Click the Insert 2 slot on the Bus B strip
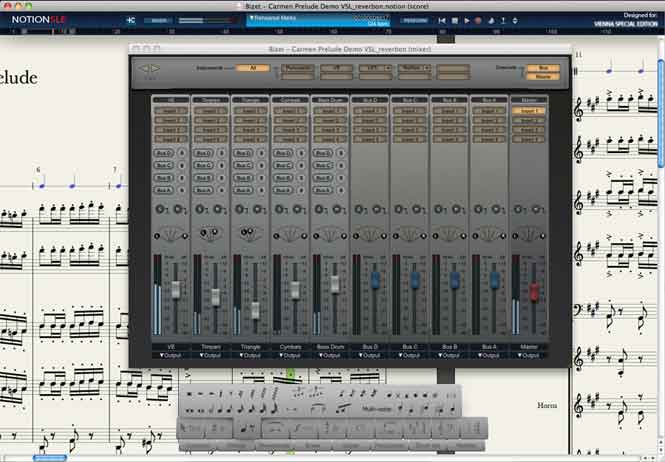 click(449, 120)
